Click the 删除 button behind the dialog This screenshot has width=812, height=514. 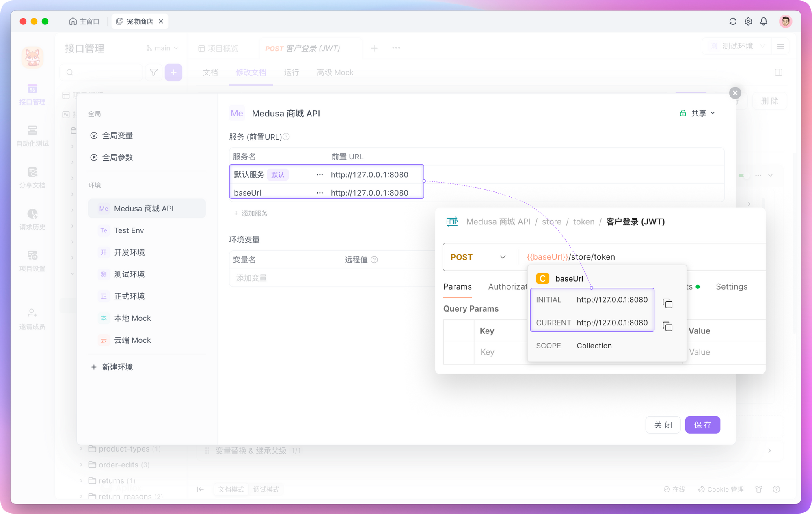[770, 101]
